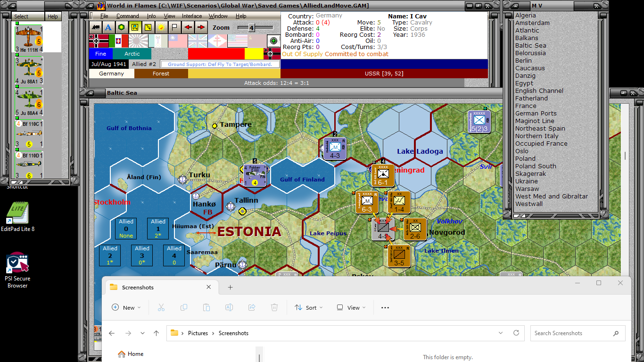Expand Explorer's recent locations chevron
The height and width of the screenshot is (362, 644).
point(142,333)
